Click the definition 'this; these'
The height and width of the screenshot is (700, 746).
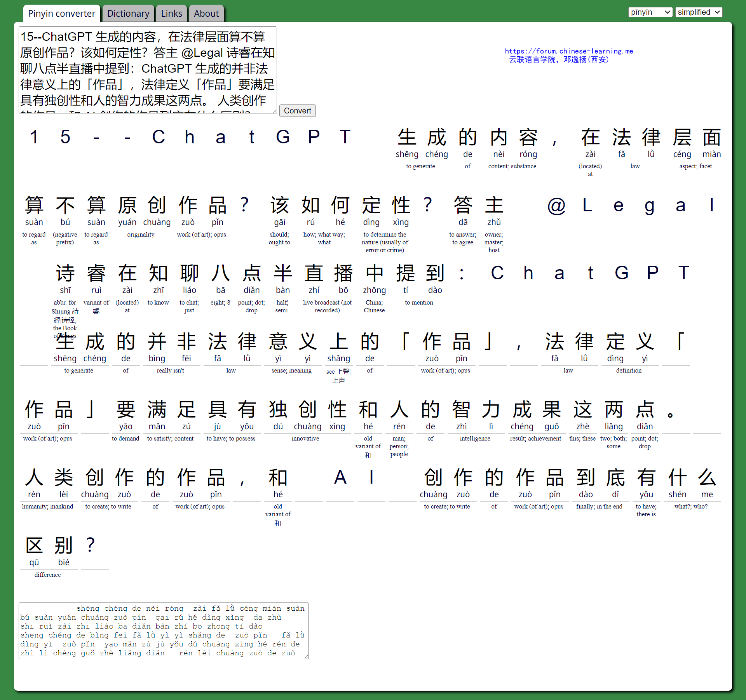[x=582, y=439]
